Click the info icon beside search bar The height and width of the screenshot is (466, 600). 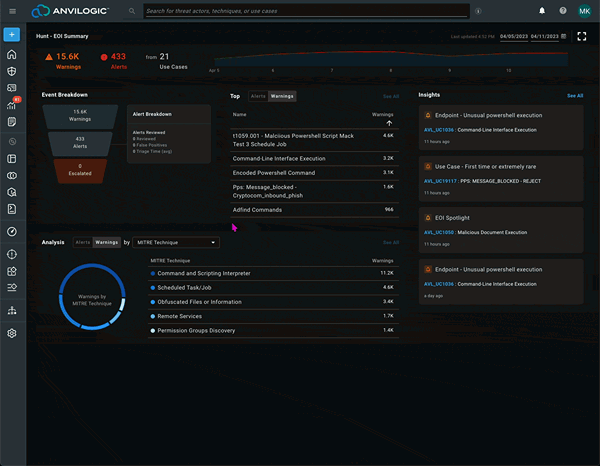coord(478,11)
